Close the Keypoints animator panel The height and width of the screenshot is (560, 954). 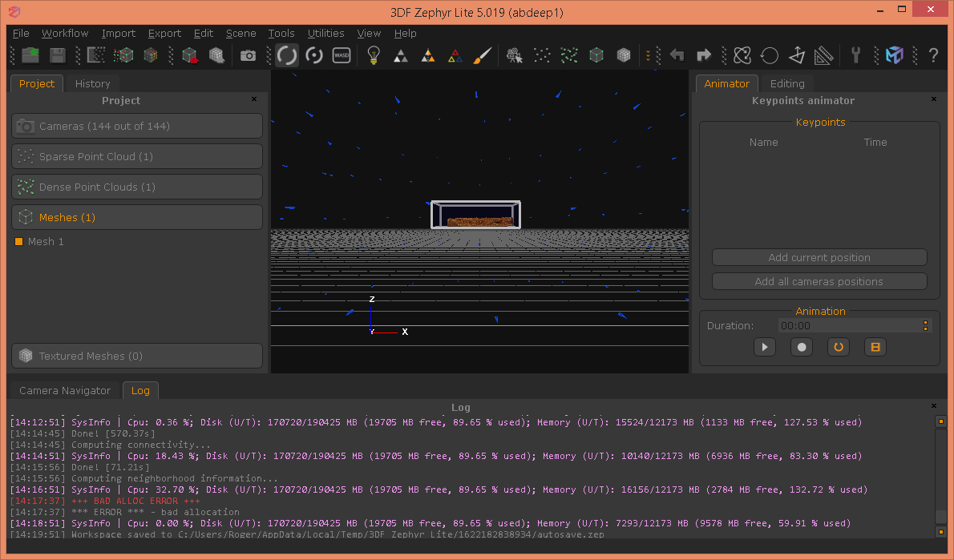[x=934, y=99]
